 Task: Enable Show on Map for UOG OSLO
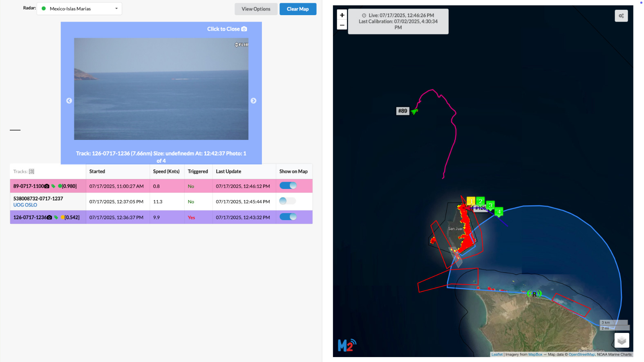(288, 201)
